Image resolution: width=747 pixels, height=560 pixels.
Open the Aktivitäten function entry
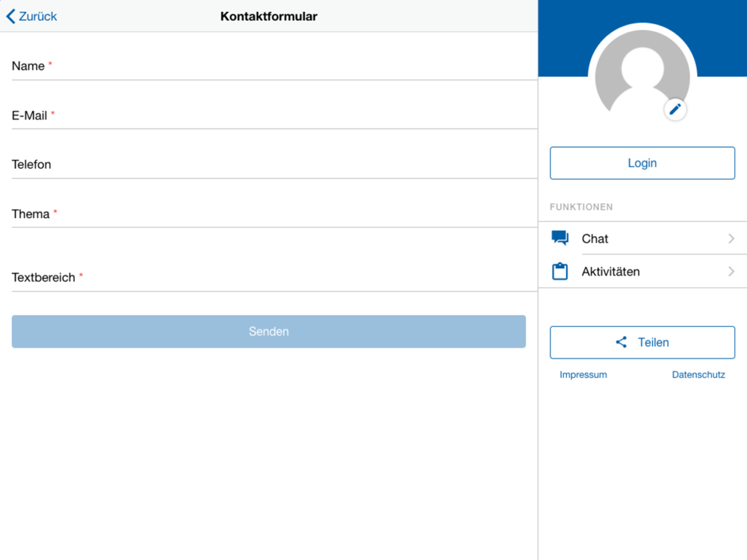(642, 272)
